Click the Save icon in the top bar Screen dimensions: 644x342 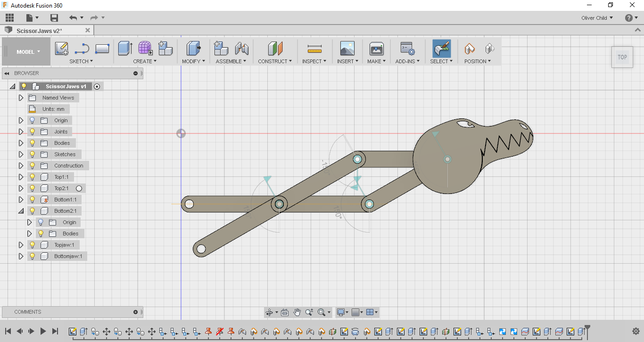pos(54,18)
